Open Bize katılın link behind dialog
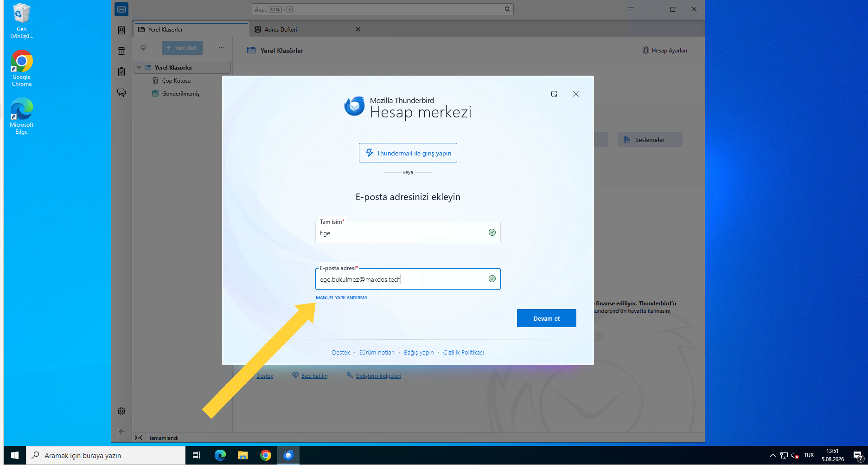This screenshot has width=868, height=465. [x=314, y=376]
